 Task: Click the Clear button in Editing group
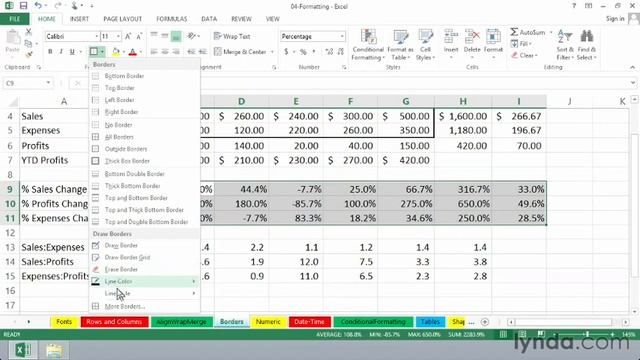point(524,55)
